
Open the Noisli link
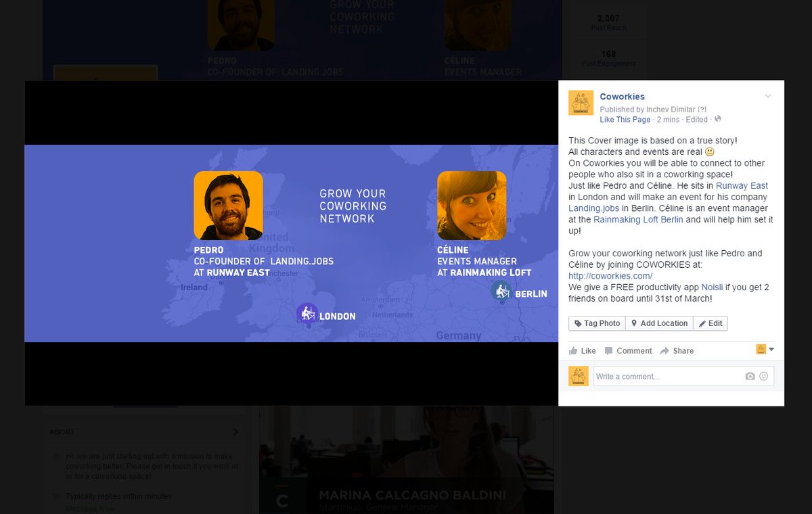click(x=713, y=287)
